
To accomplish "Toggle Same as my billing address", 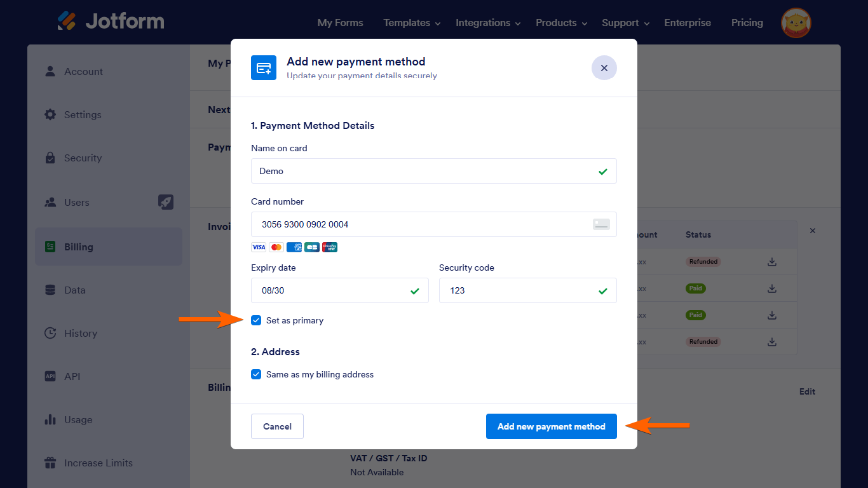I will point(256,374).
